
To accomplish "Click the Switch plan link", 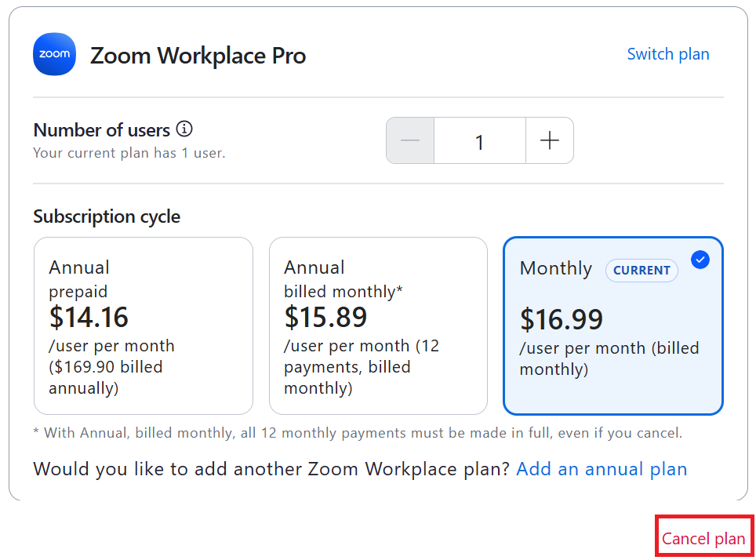I will point(668,54).
